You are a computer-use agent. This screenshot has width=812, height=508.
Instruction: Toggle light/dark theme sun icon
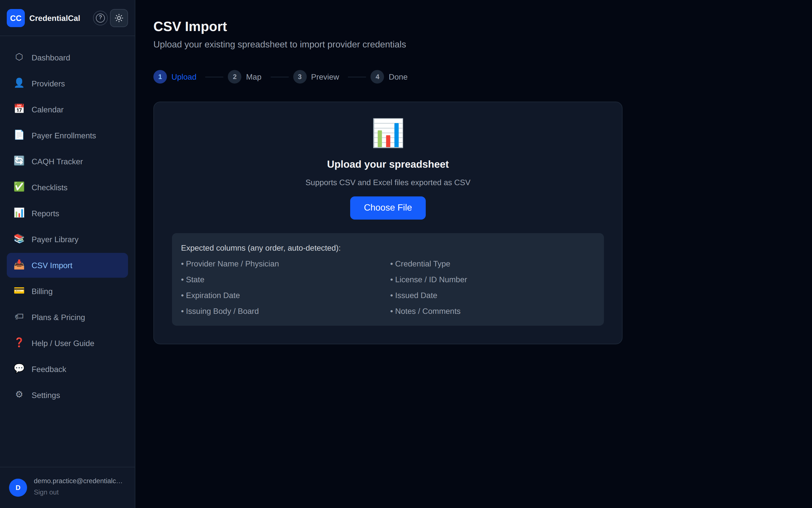[119, 18]
